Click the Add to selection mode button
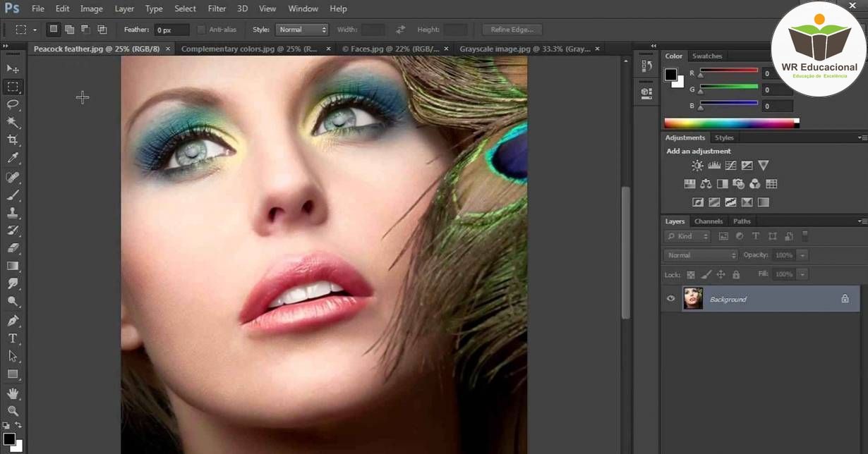Viewport: 868px width, 454px height. click(x=69, y=30)
